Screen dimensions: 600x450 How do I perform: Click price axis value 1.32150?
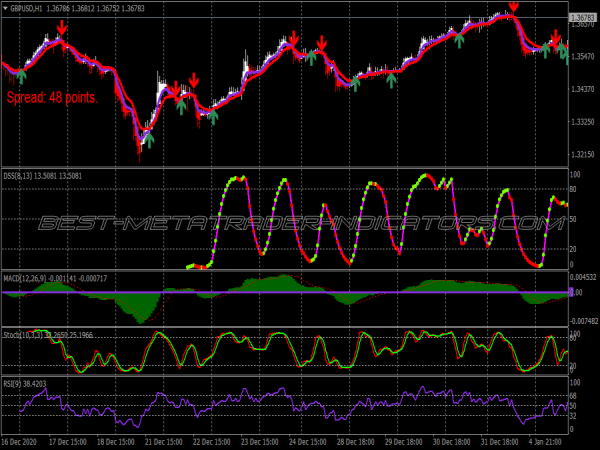click(583, 154)
